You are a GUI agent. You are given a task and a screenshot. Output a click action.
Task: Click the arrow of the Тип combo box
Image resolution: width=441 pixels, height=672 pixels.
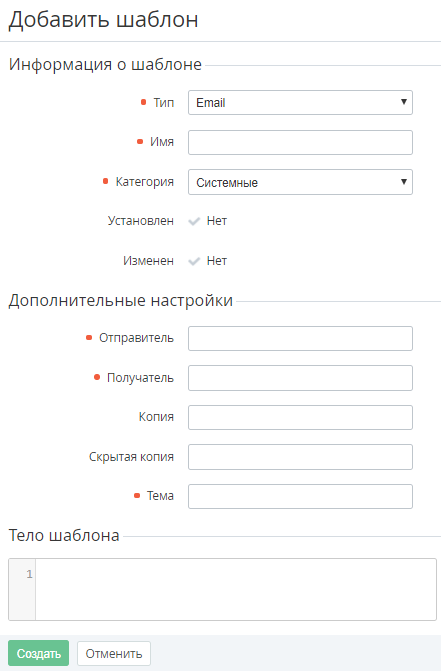pyautogui.click(x=403, y=102)
